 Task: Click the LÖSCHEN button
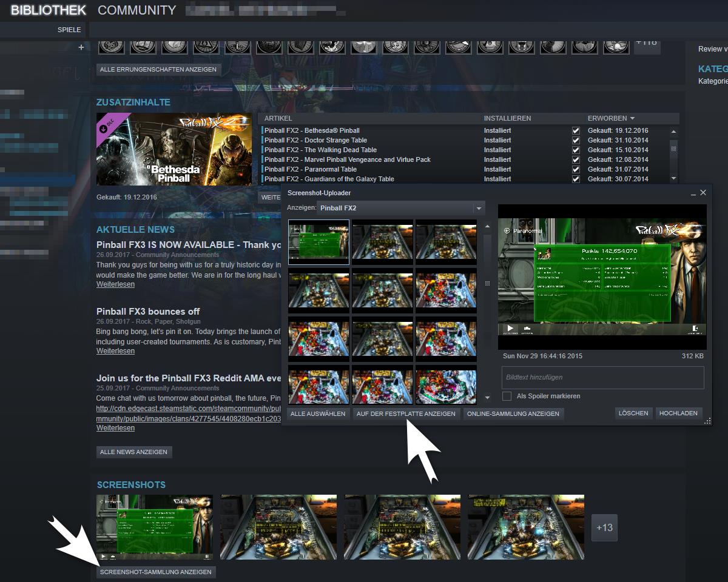pyautogui.click(x=633, y=413)
